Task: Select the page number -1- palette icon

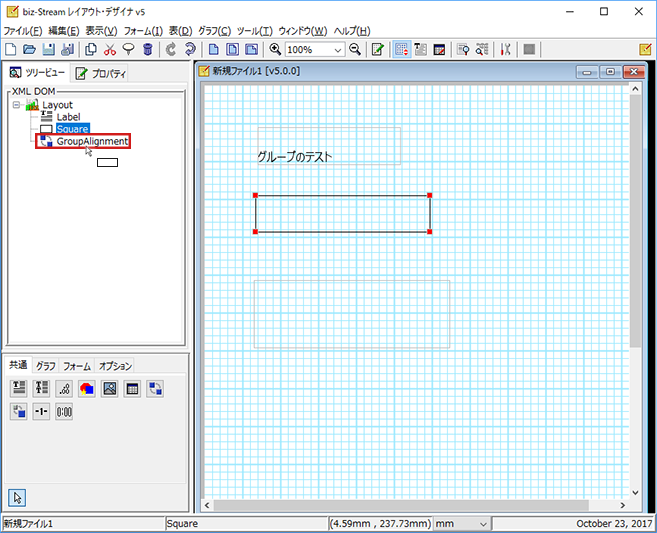Action: [41, 411]
